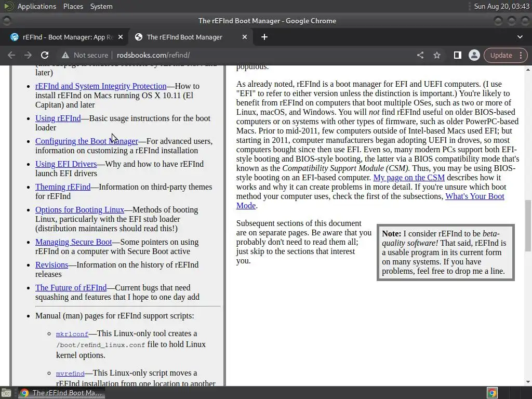Image resolution: width=532 pixels, height=399 pixels.
Task: Open a new tab with plus button
Action: 264,37
